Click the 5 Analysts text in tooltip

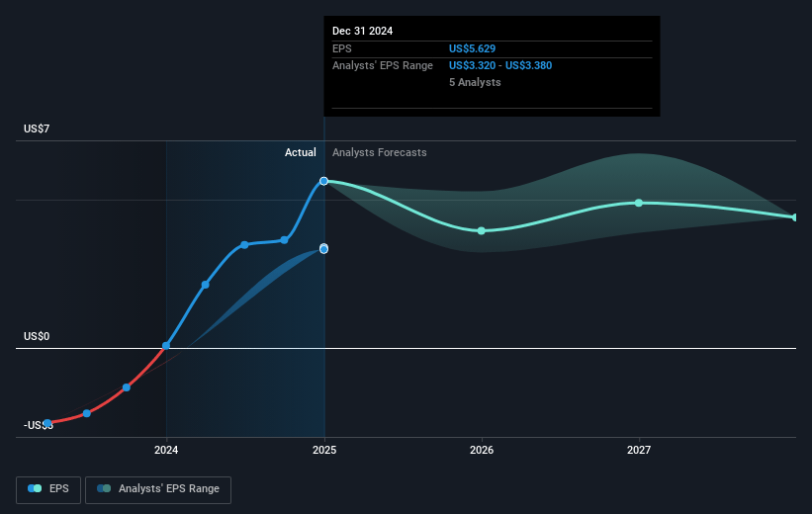[x=475, y=82]
